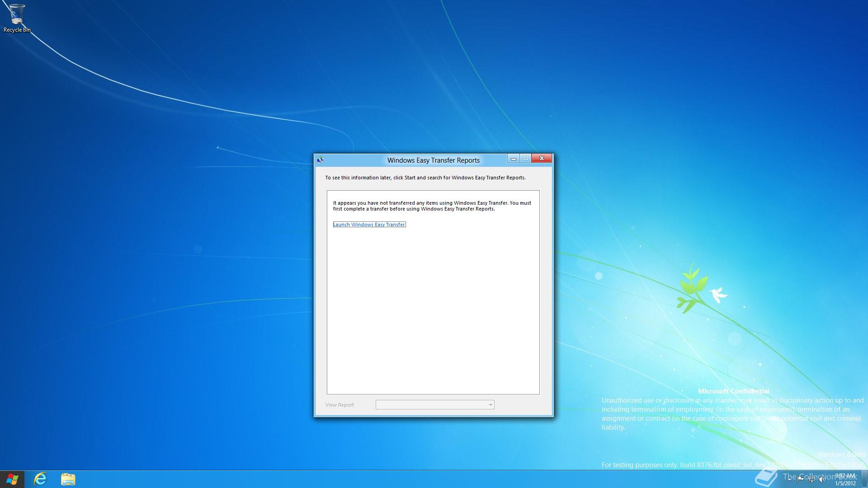This screenshot has height=488, width=868.
Task: Click the Show desktop button at taskbar edge
Action: pyautogui.click(x=865, y=479)
